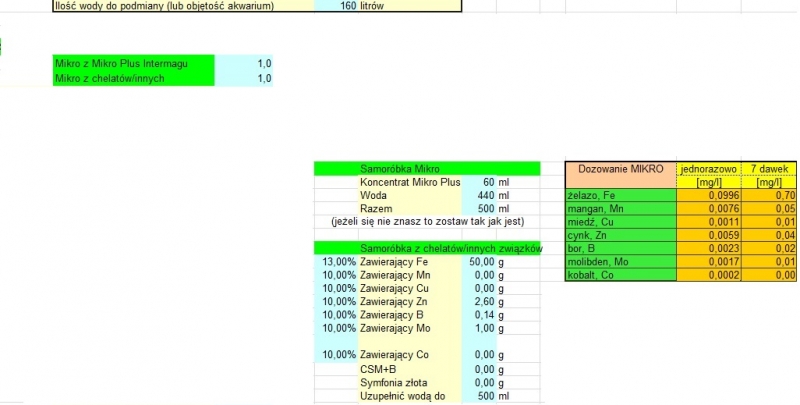Edit the 13,00% Fe percentage cell
Screen dimensions: 800x405
[337, 262]
